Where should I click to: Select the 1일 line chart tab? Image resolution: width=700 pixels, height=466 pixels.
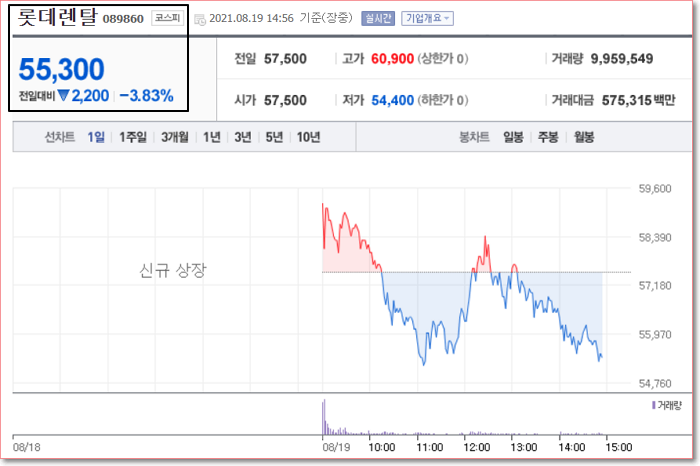click(x=96, y=137)
